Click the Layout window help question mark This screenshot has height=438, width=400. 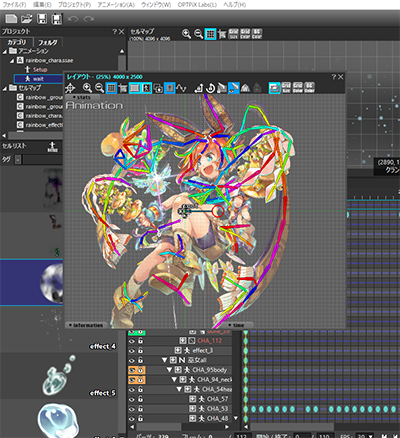[334, 77]
